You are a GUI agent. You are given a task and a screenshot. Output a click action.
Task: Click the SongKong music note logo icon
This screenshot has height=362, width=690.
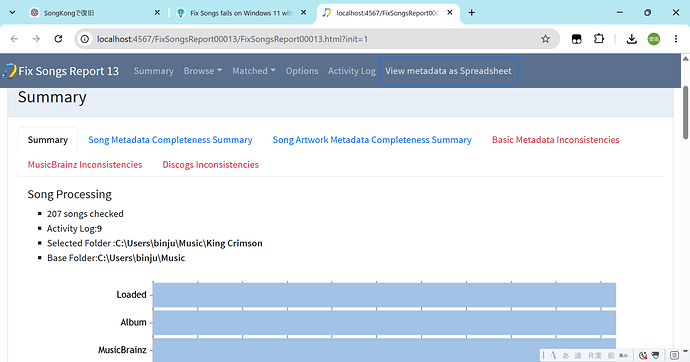point(8,71)
